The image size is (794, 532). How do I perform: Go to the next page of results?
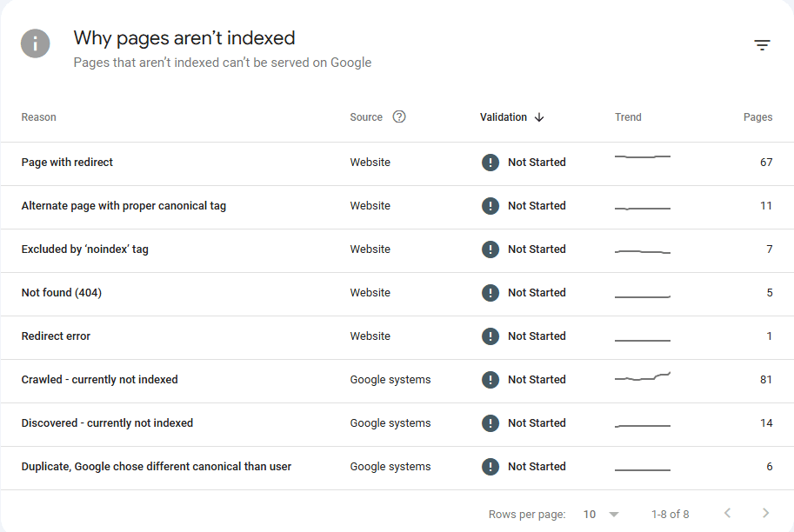(x=765, y=513)
